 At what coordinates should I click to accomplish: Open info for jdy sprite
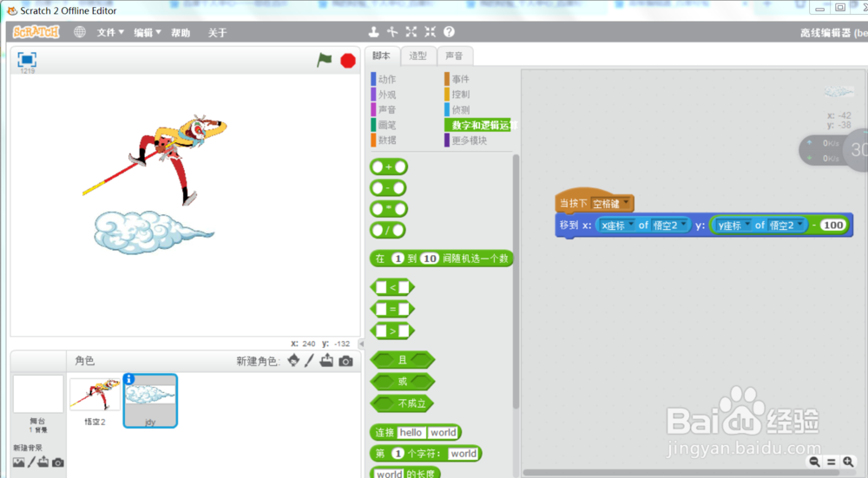point(129,379)
